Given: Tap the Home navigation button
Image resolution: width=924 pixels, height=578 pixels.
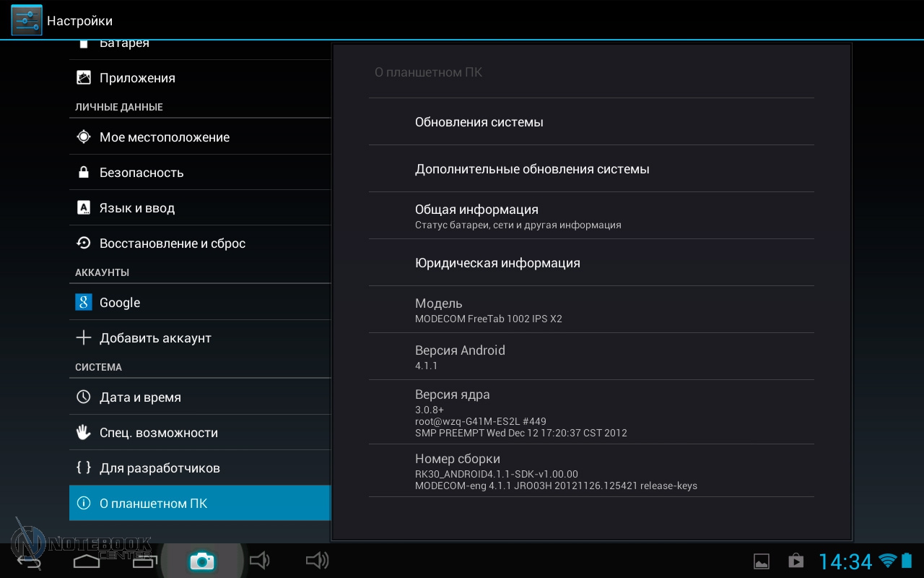Looking at the screenshot, I should tap(87, 561).
